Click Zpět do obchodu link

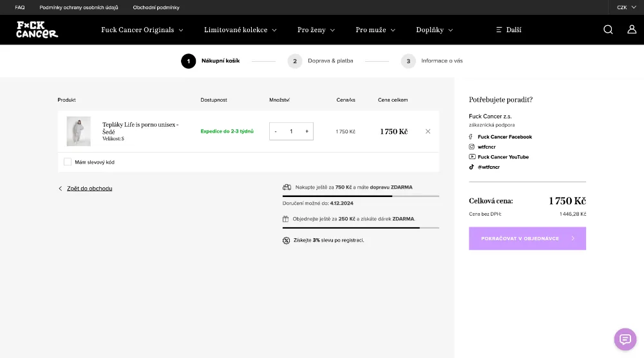click(x=90, y=189)
